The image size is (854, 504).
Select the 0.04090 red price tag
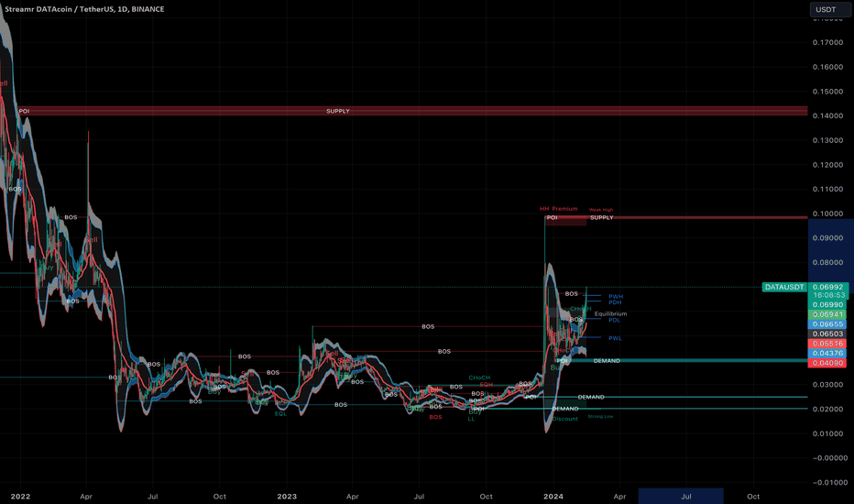pyautogui.click(x=827, y=363)
